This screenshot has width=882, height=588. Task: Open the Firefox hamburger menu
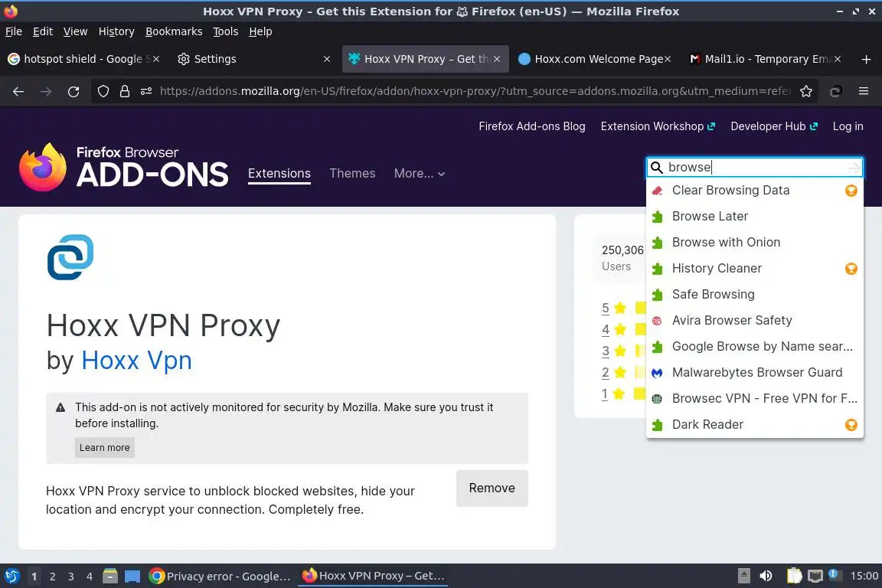864,91
